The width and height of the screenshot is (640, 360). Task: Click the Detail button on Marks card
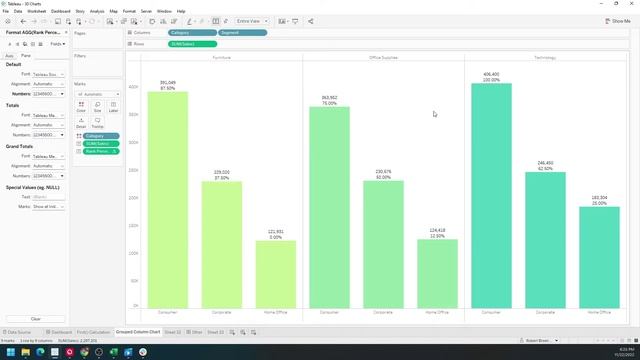click(x=81, y=123)
